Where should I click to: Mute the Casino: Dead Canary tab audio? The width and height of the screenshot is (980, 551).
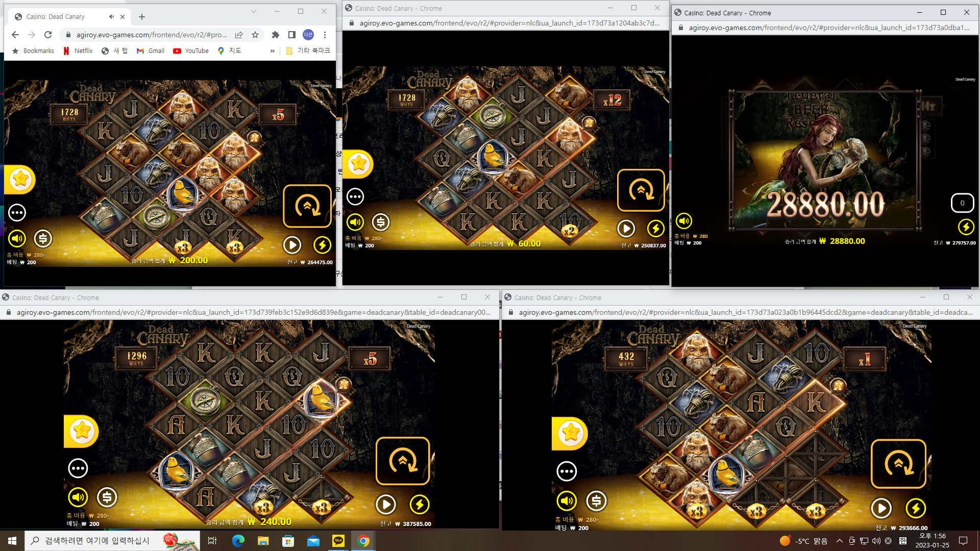[111, 17]
